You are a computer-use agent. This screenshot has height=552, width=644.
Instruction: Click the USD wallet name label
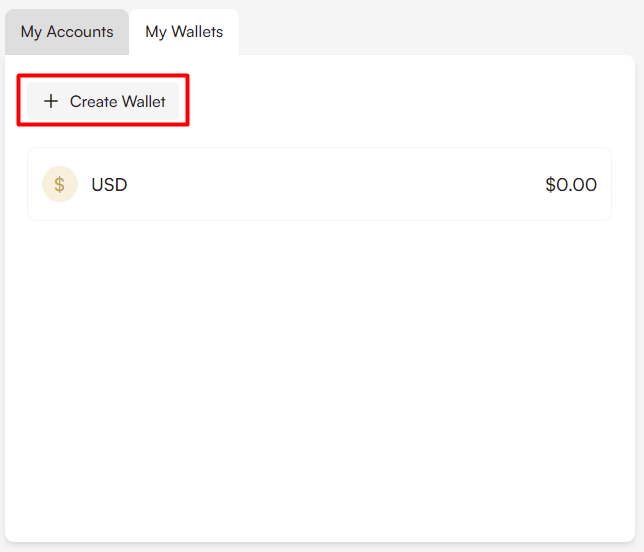[x=109, y=185]
